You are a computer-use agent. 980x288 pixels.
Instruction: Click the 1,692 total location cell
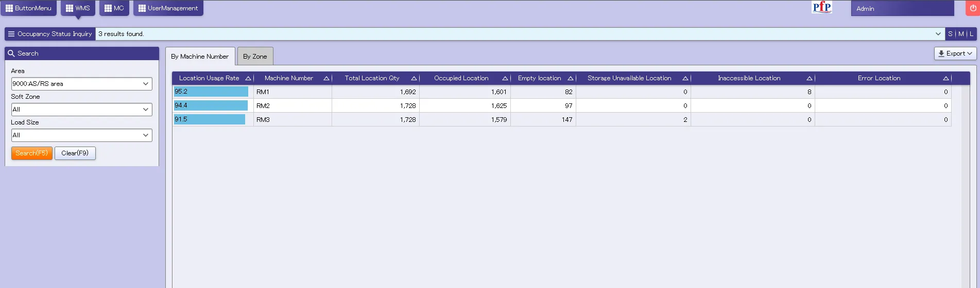point(375,92)
